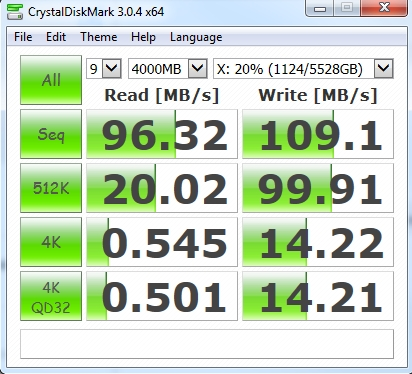The width and height of the screenshot is (412, 374).
Task: Click the CrystalDiskMark title bar app icon
Action: pos(15,12)
